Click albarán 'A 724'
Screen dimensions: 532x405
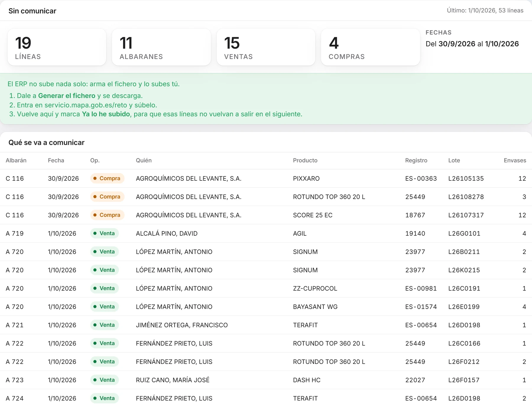[14, 398]
